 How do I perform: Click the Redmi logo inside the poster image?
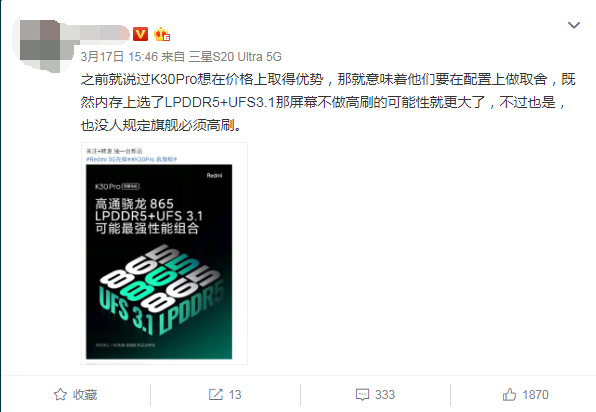[214, 175]
